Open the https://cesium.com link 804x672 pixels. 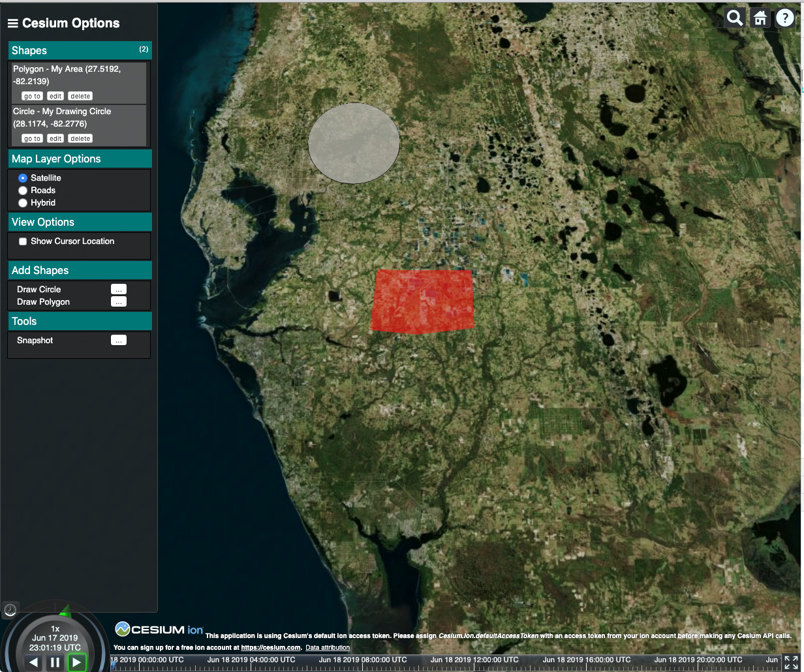[x=271, y=648]
